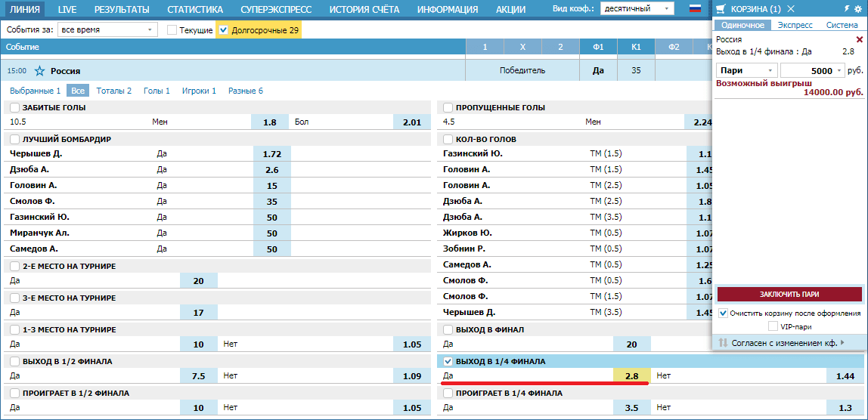Open the АКЦИИ menu tab
Viewport: 868px width, 420px height.
pyautogui.click(x=511, y=9)
